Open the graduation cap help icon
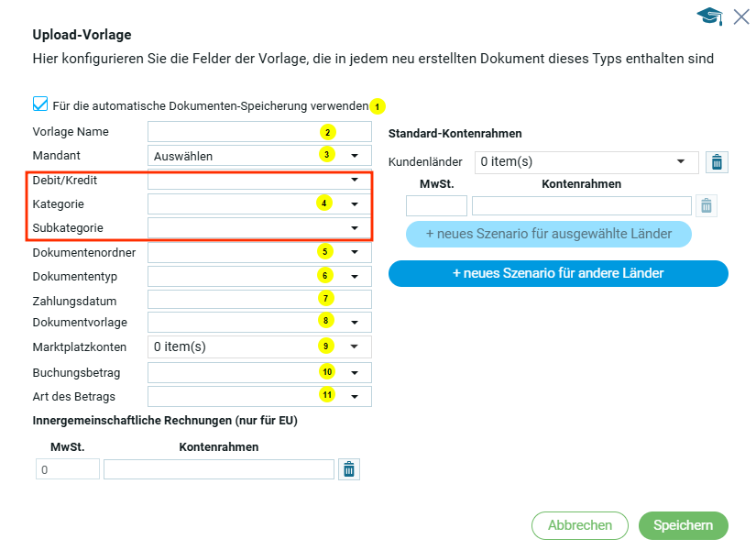The height and width of the screenshot is (550, 756). (709, 16)
